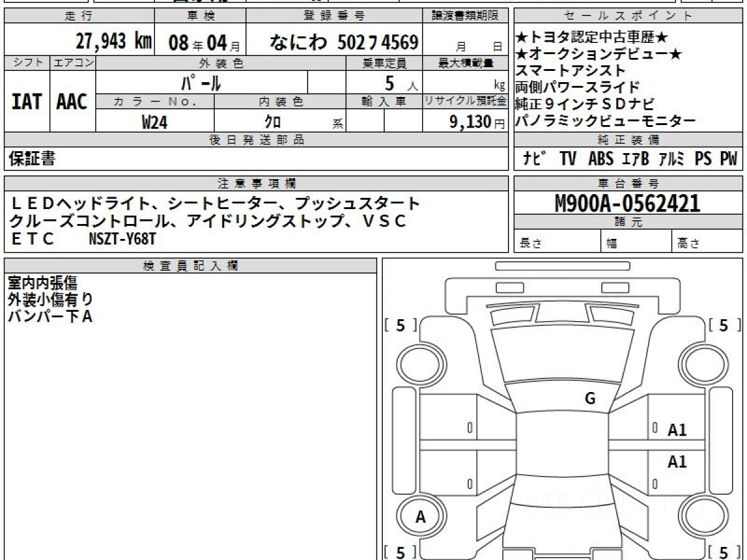Select the TV equipment item
747x560 pixels.
[x=568, y=159]
